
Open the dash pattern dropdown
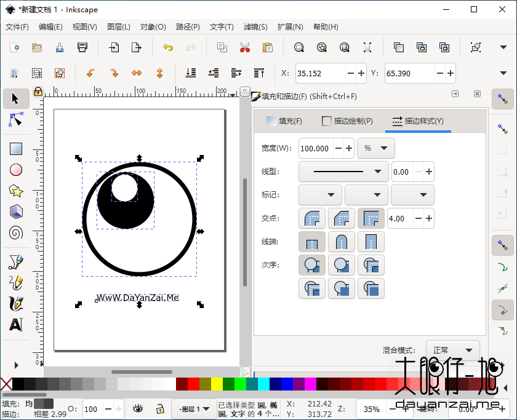(343, 172)
